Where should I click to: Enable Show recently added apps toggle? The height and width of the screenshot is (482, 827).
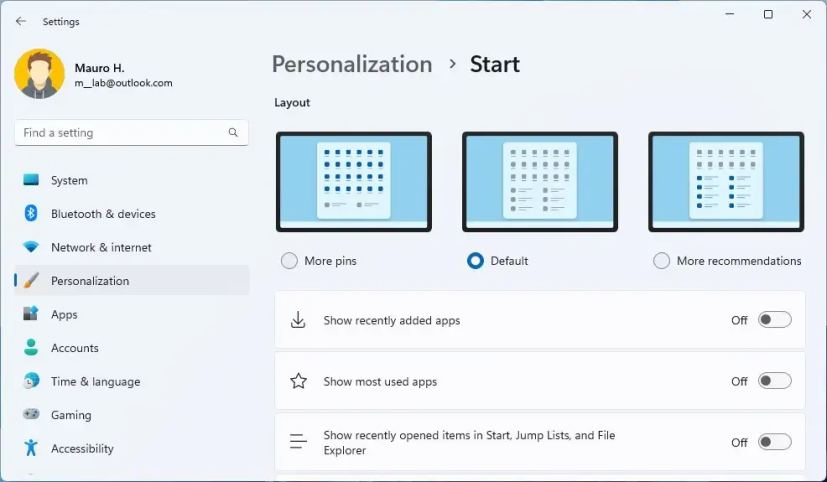[x=774, y=320]
